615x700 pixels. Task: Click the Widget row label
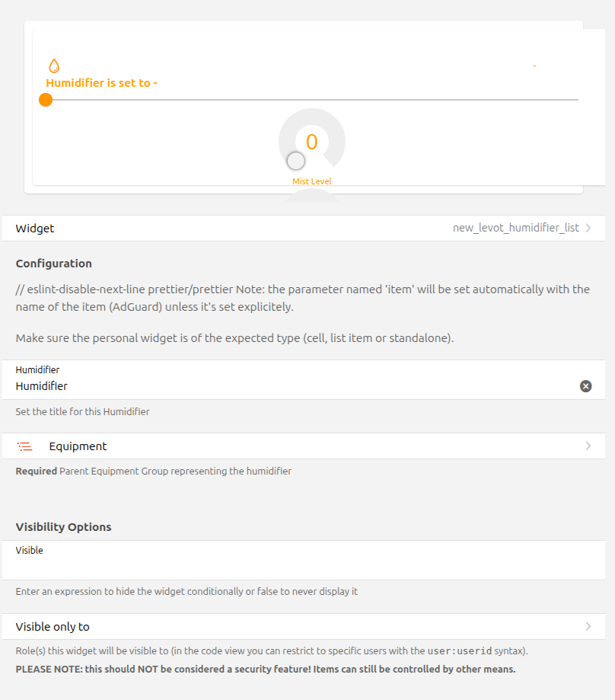click(x=35, y=229)
